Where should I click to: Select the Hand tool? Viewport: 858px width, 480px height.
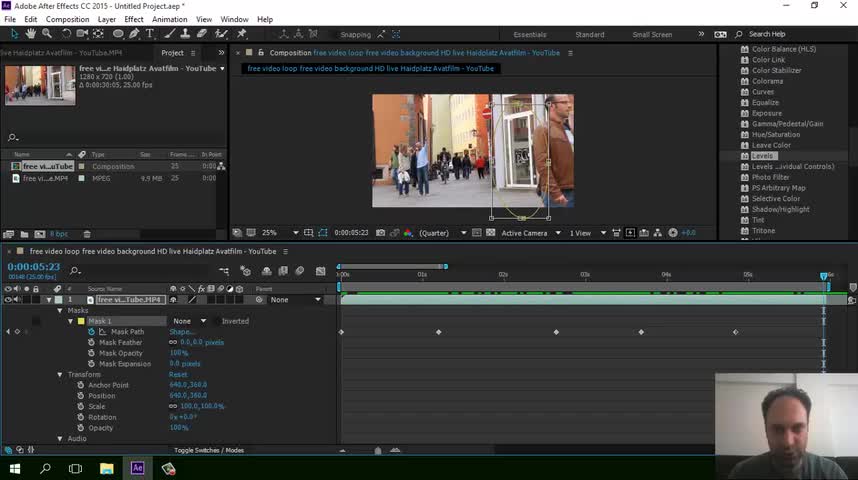[31, 34]
